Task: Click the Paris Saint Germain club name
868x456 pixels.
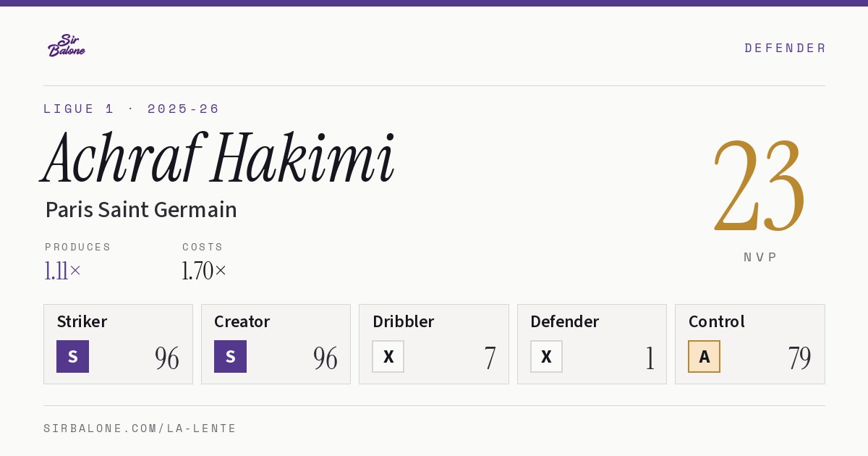Action: pyautogui.click(x=141, y=210)
